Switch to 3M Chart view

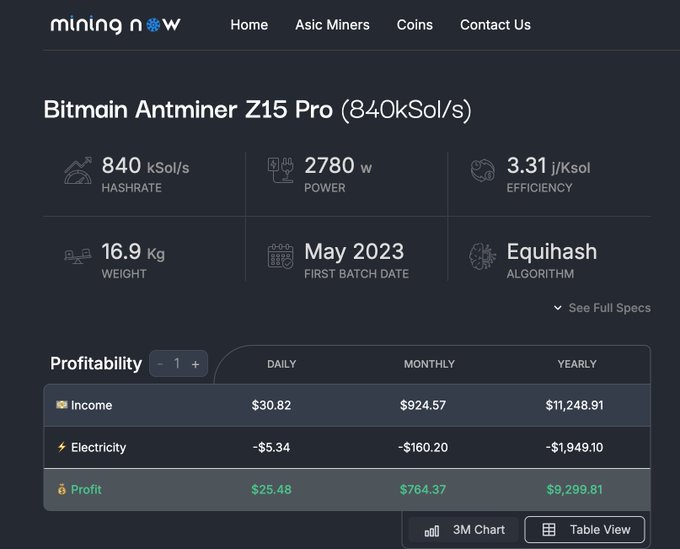464,529
